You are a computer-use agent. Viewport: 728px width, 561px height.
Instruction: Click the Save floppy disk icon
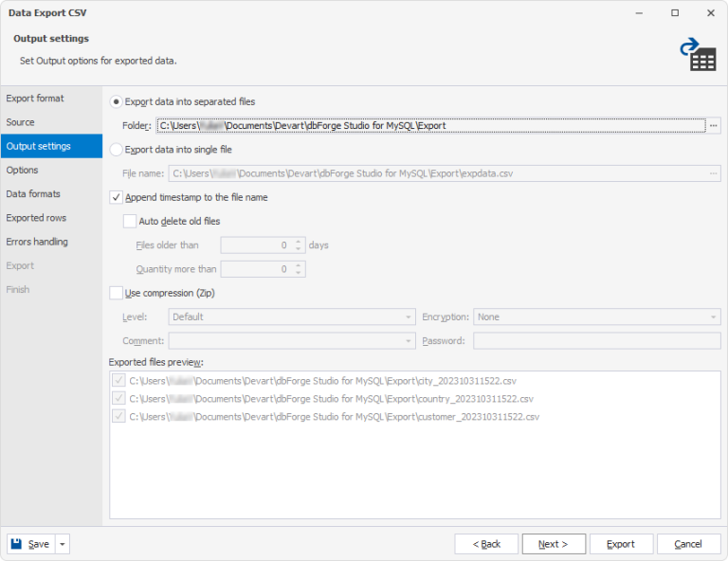pyautogui.click(x=16, y=543)
